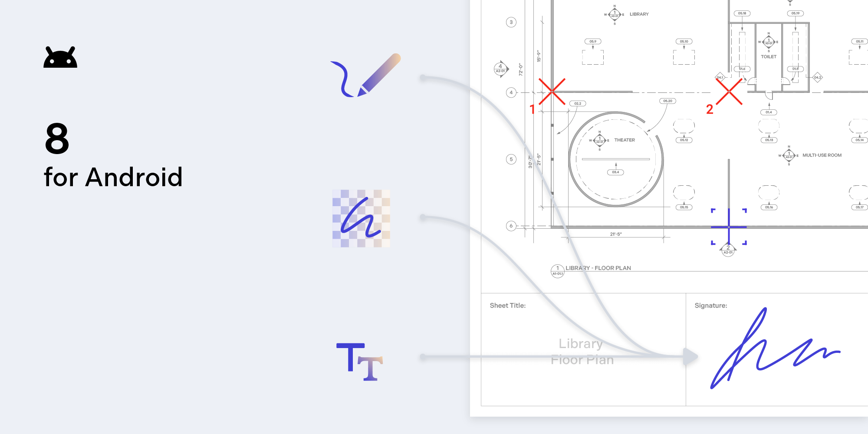Click the 'Signature:' label
868x434 pixels.
pos(711,306)
